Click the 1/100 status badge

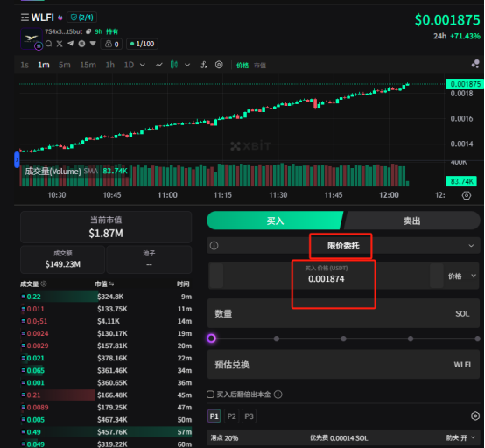(x=143, y=44)
